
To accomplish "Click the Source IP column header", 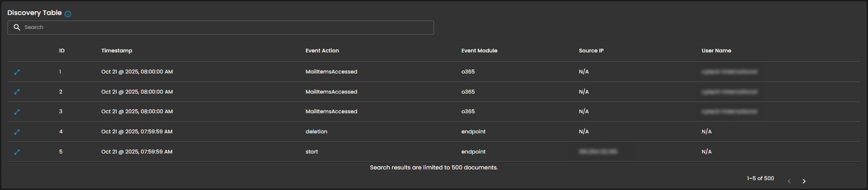I will (x=591, y=51).
